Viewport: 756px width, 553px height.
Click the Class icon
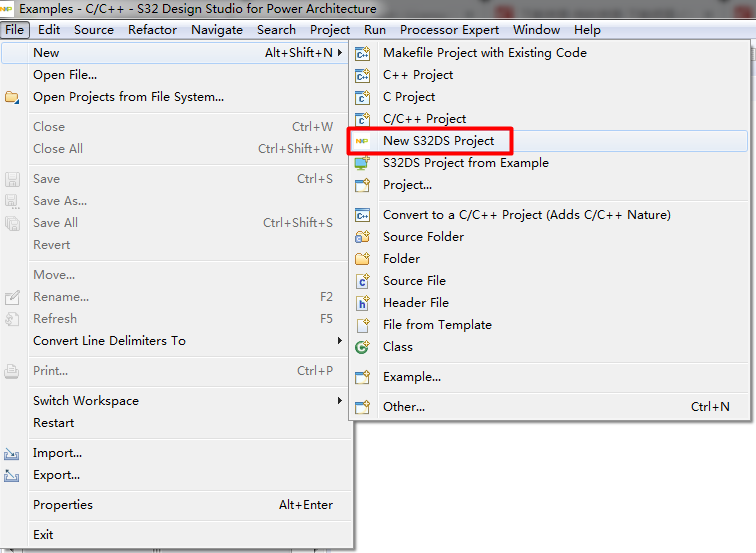(x=363, y=347)
